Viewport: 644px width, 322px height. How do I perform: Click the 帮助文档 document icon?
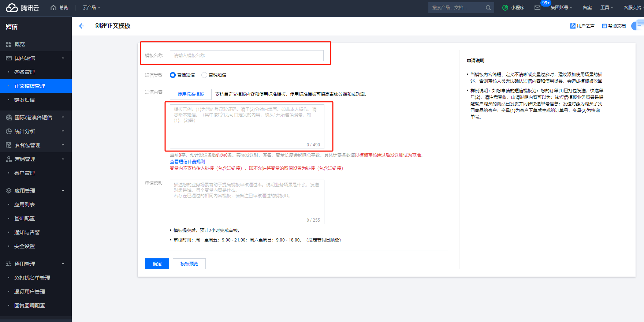click(x=604, y=26)
